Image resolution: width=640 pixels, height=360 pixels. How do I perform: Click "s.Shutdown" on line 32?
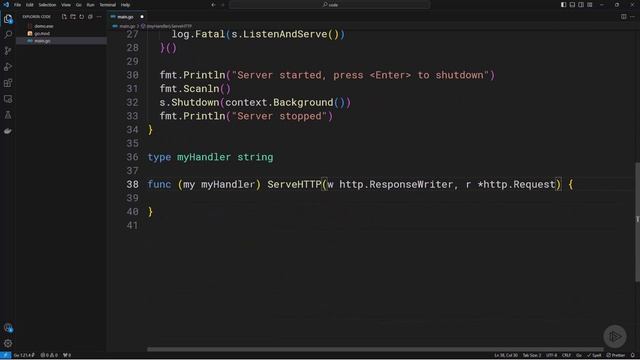tap(189, 102)
